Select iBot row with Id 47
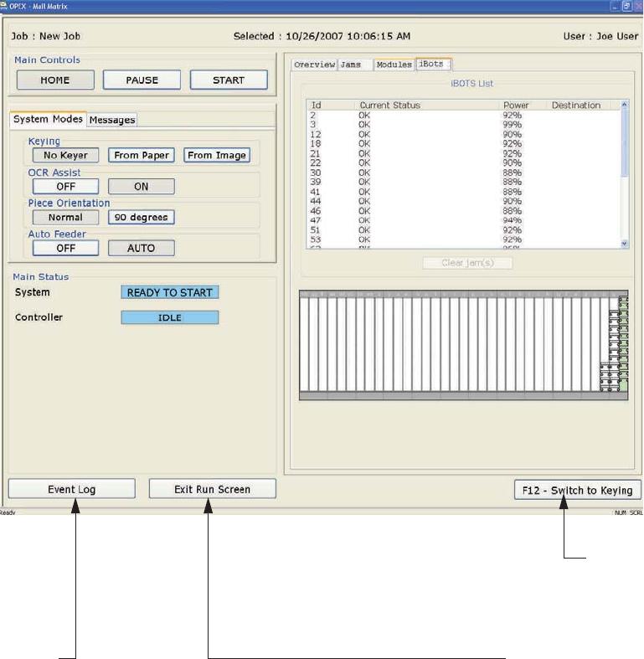Image resolution: width=644 pixels, height=659 pixels. (464, 220)
